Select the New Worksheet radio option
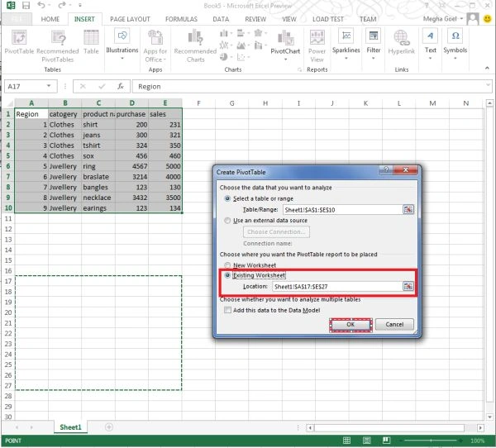Image resolution: width=496 pixels, height=448 pixels. coord(227,265)
